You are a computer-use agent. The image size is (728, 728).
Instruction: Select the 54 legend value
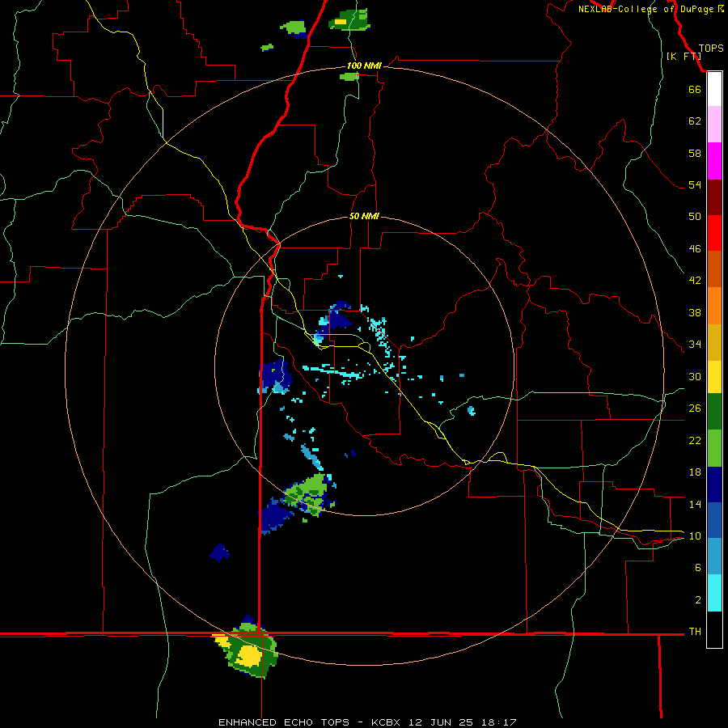(695, 184)
